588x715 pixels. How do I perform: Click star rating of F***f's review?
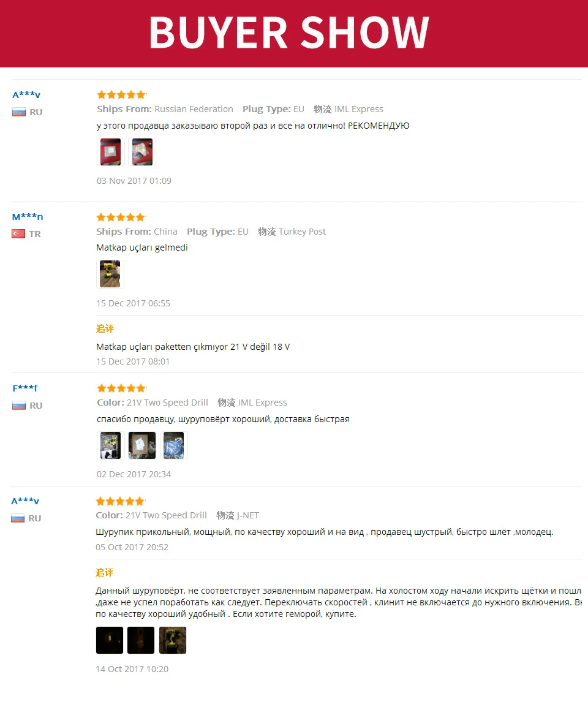pos(121,388)
